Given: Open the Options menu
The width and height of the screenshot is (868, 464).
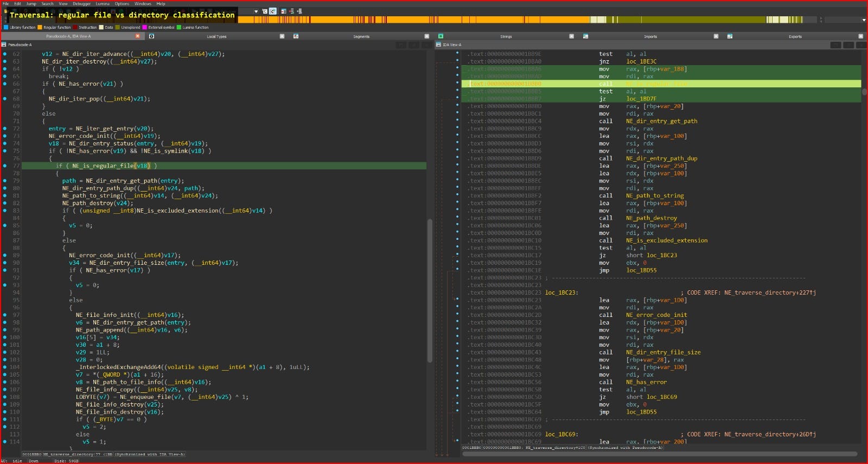Looking at the screenshot, I should (122, 3).
